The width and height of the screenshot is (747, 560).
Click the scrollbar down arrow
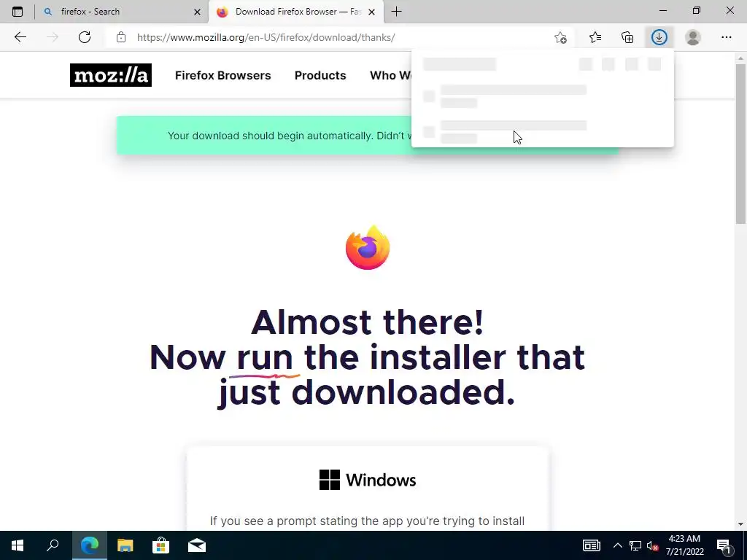coord(740,524)
